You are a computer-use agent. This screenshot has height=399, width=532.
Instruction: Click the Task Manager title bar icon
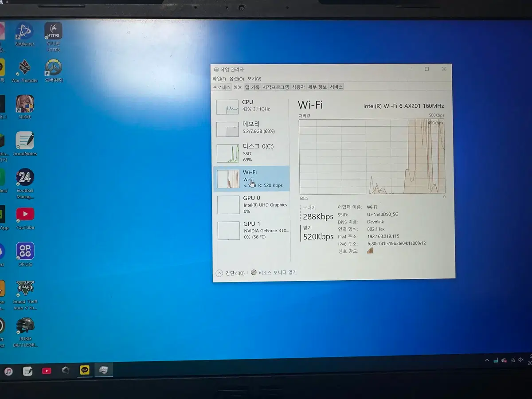click(216, 70)
